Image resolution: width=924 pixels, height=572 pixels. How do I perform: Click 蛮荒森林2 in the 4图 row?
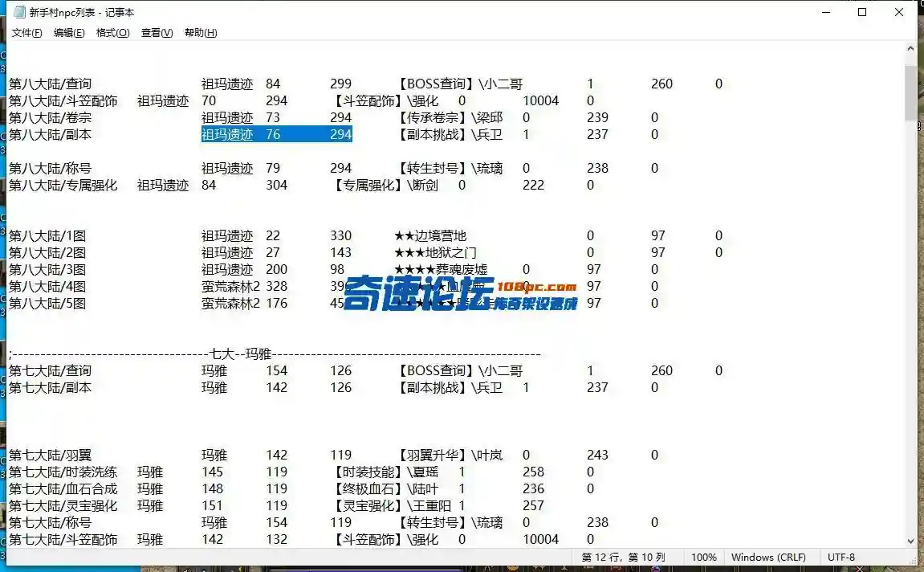(230, 287)
